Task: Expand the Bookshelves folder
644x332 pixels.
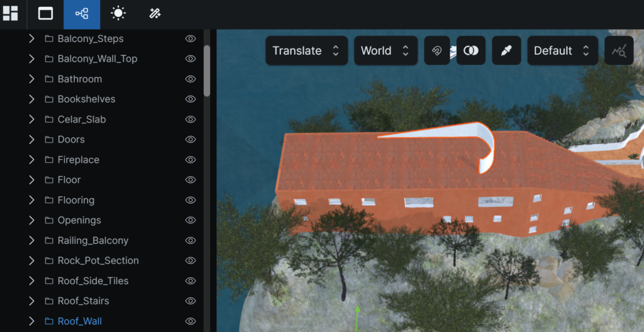Action: [31, 99]
